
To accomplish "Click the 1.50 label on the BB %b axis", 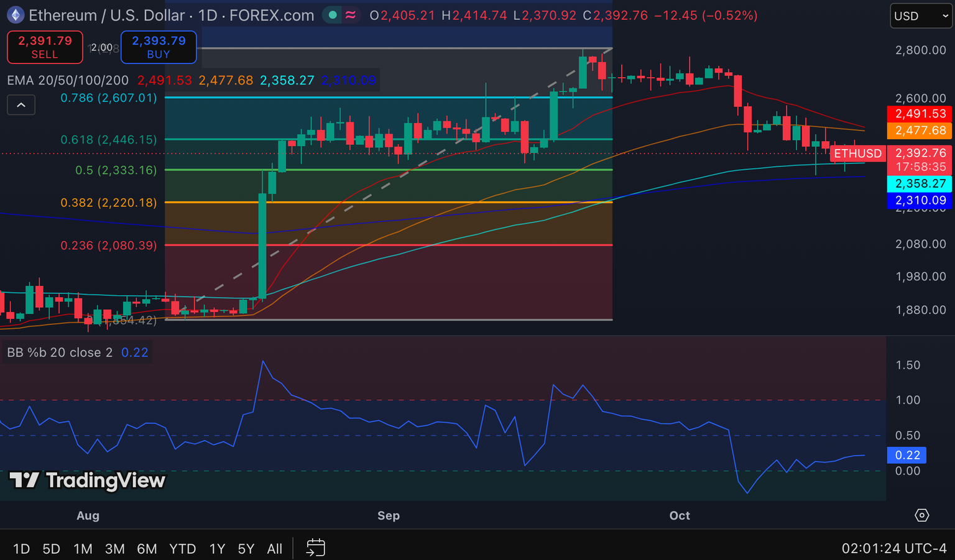I will 908,365.
